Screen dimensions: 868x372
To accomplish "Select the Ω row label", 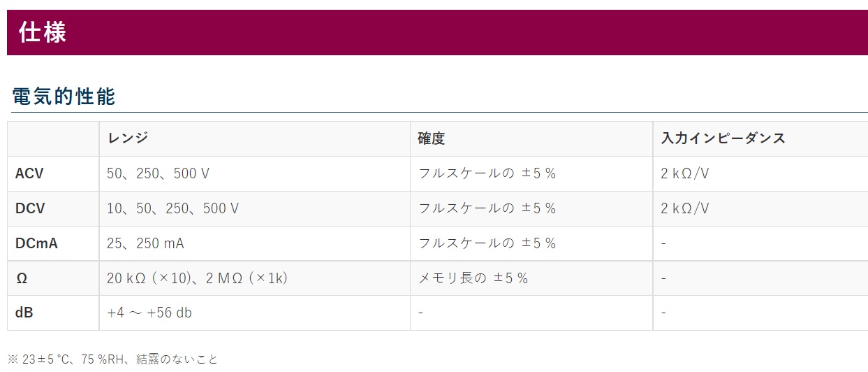I will pos(22,278).
